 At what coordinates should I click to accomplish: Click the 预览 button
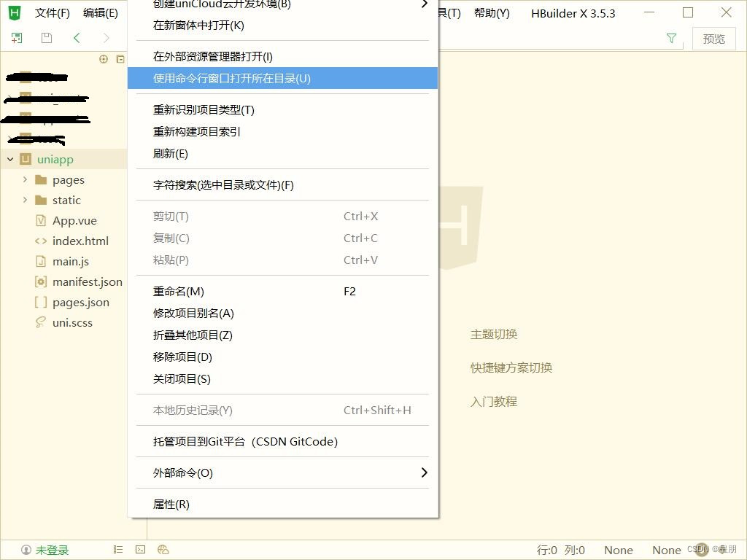713,39
